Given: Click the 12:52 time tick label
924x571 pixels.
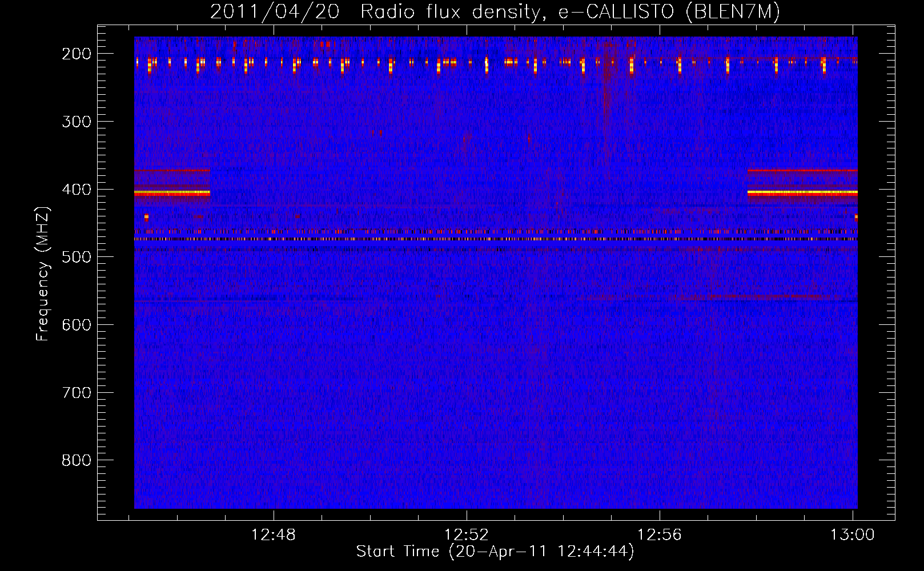Looking at the screenshot, I should pos(467,535).
